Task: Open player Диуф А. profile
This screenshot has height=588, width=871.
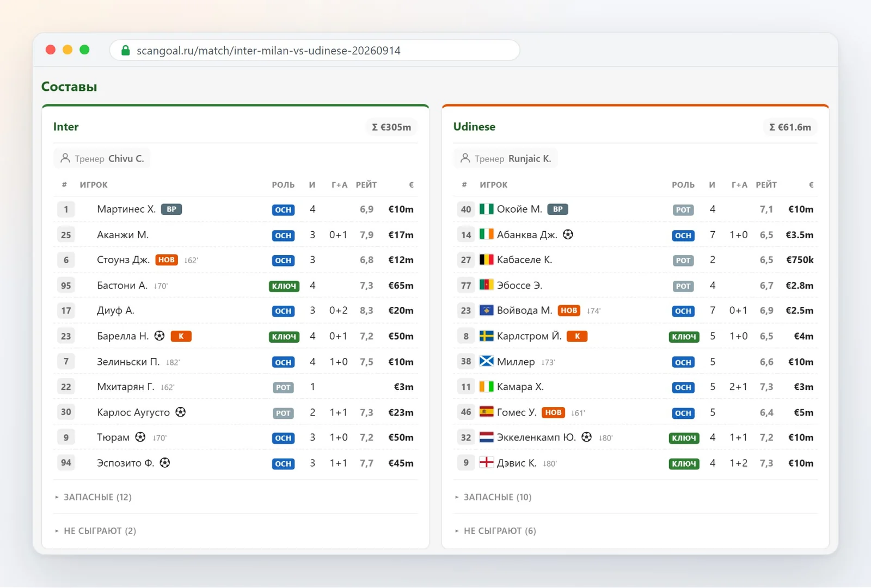Action: point(115,310)
